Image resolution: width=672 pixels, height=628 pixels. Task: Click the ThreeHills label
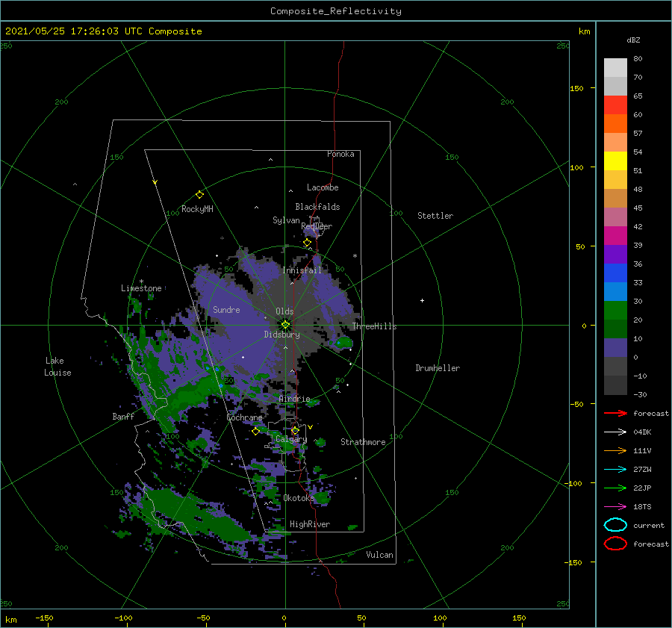click(x=374, y=326)
